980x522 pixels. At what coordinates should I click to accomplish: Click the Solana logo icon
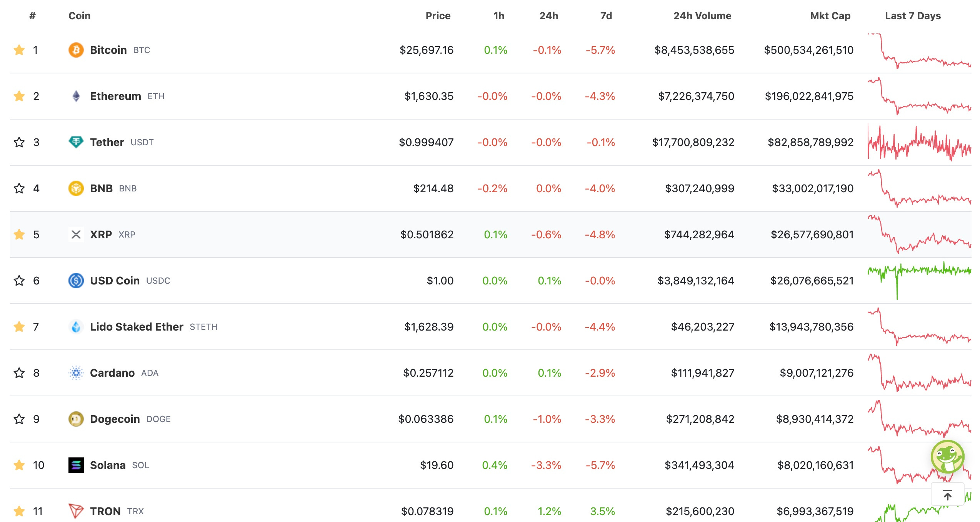(76, 465)
